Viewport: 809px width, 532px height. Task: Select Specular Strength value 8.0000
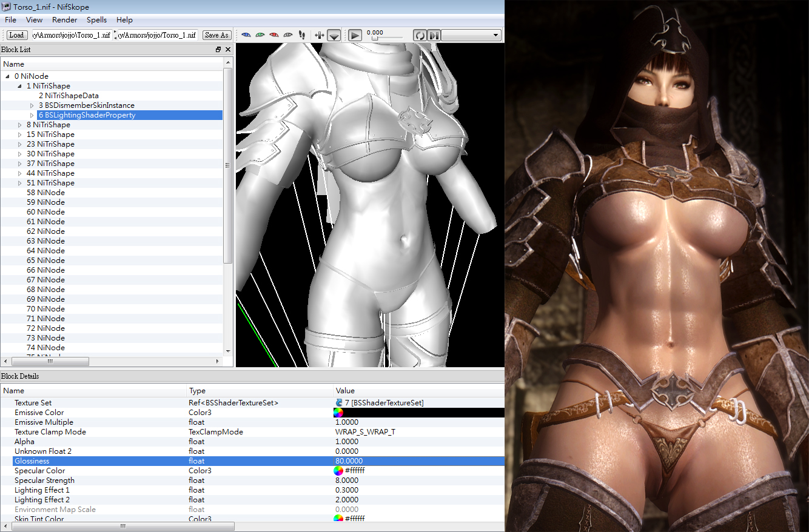tap(347, 480)
